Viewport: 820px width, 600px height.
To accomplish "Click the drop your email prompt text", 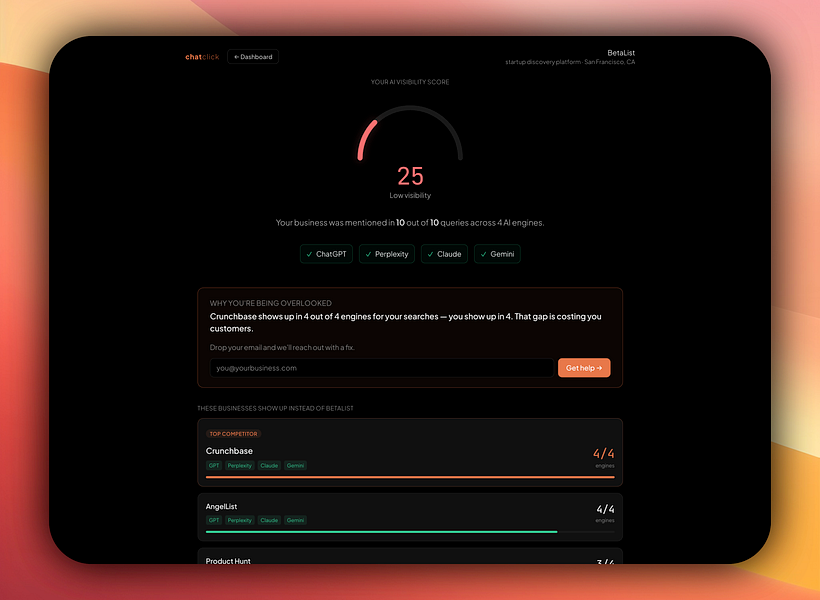I will pos(282,348).
